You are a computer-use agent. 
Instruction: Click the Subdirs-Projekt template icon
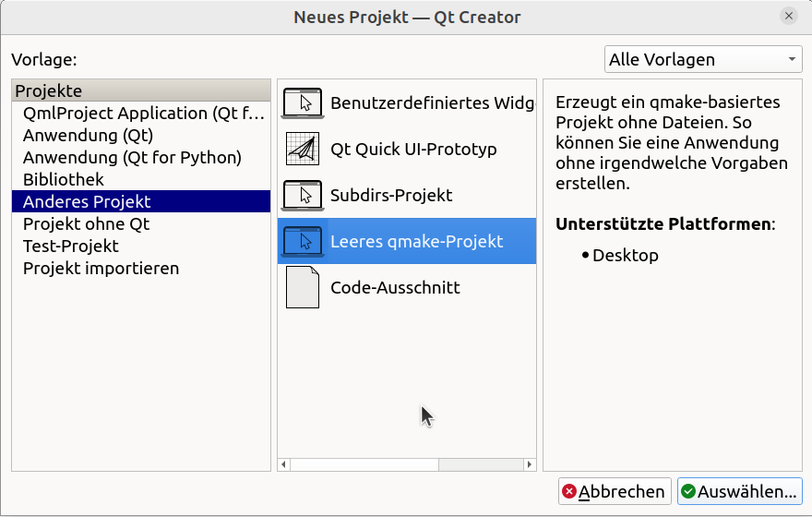303,195
